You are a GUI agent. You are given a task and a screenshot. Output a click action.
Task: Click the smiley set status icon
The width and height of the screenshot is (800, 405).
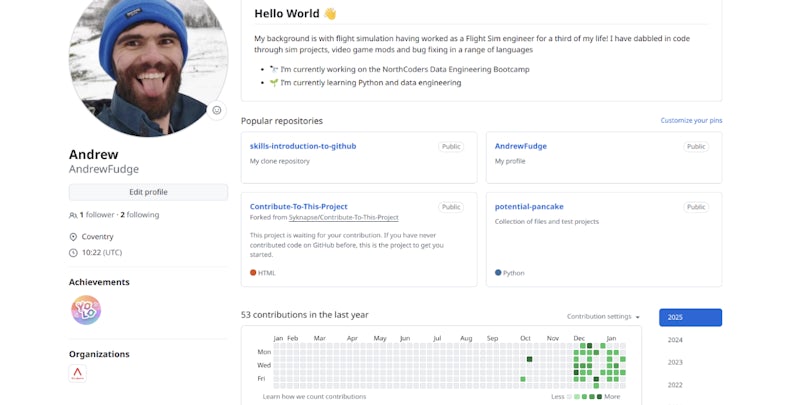(217, 110)
